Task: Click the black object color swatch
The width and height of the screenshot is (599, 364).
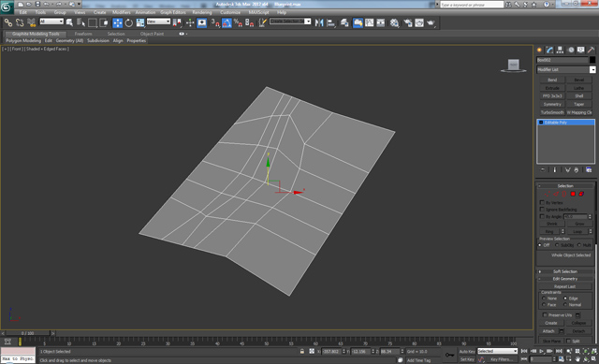Action: pyautogui.click(x=592, y=60)
